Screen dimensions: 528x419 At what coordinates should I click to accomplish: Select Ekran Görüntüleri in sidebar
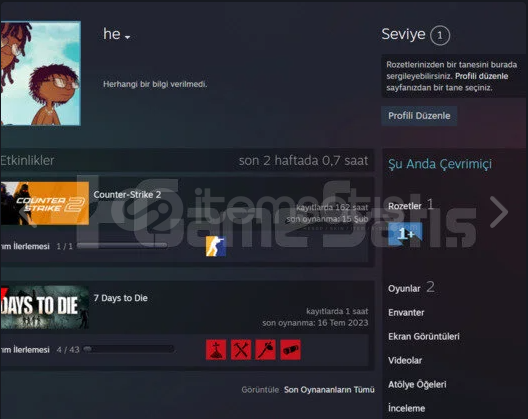click(424, 336)
